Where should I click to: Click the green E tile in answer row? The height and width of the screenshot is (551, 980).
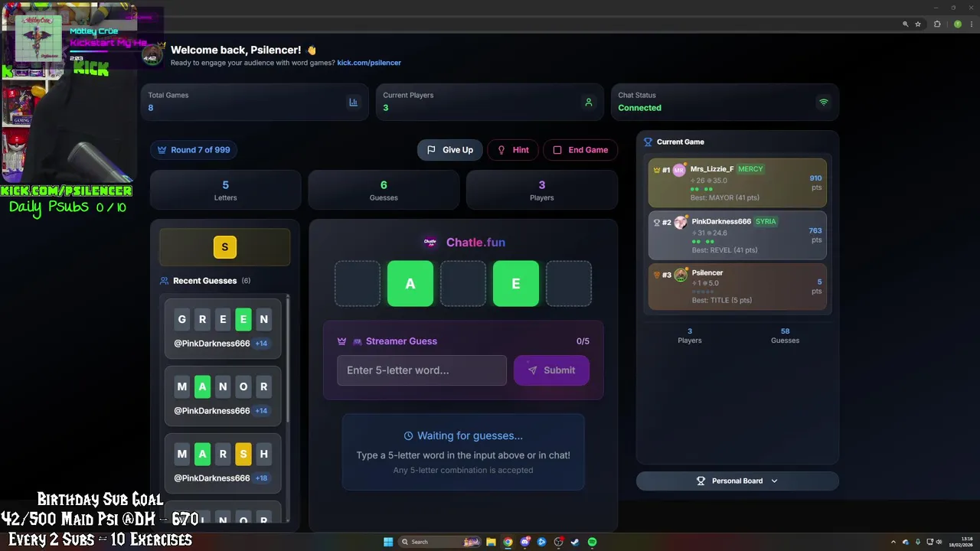tap(516, 283)
